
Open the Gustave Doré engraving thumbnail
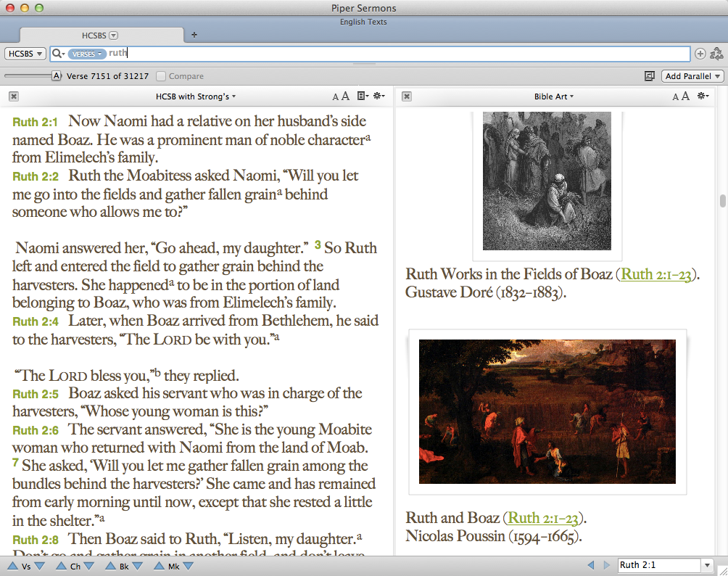(547, 181)
